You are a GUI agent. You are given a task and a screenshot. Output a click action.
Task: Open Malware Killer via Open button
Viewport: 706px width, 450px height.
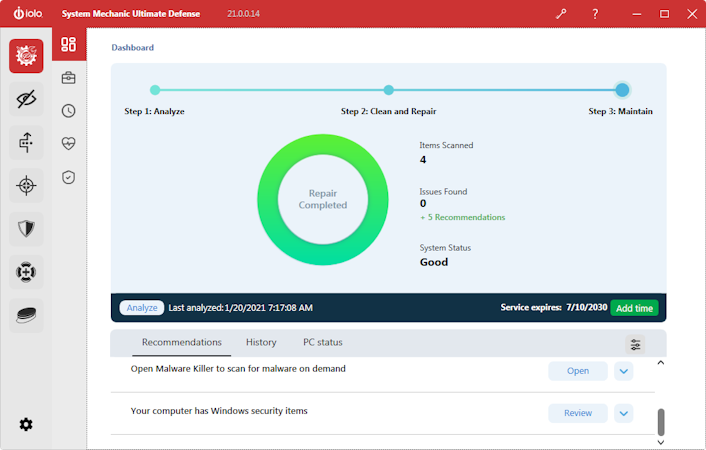578,371
